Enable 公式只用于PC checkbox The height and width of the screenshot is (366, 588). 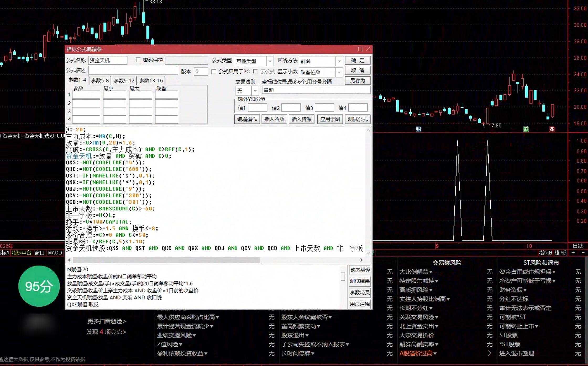(214, 71)
